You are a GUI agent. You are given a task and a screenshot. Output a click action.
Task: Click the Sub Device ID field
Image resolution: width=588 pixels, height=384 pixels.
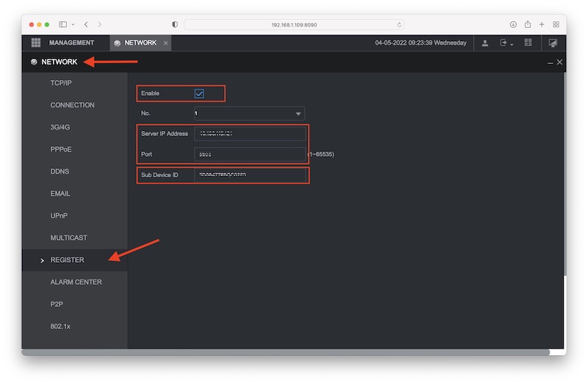tap(249, 175)
